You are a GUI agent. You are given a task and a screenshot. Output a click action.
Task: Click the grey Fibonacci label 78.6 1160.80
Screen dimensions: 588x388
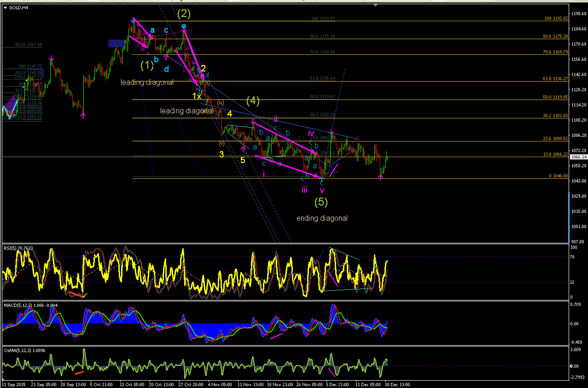click(322, 52)
